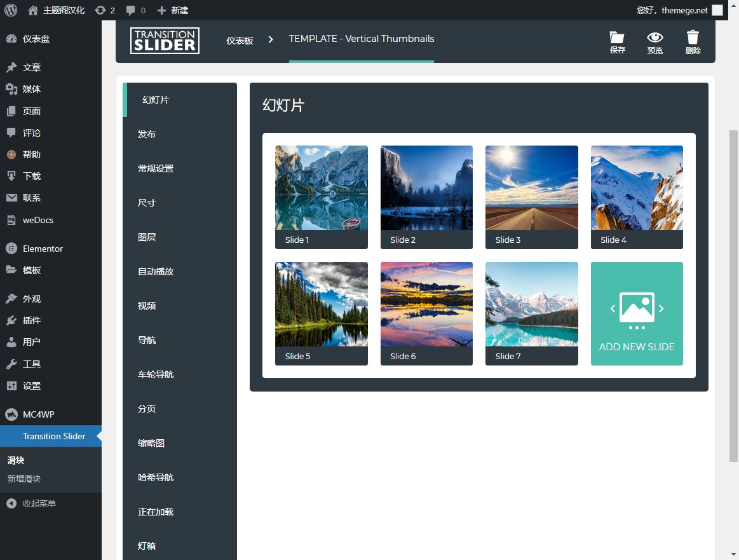739x560 pixels.
Task: Open the 联系 contact menu
Action: click(x=51, y=198)
